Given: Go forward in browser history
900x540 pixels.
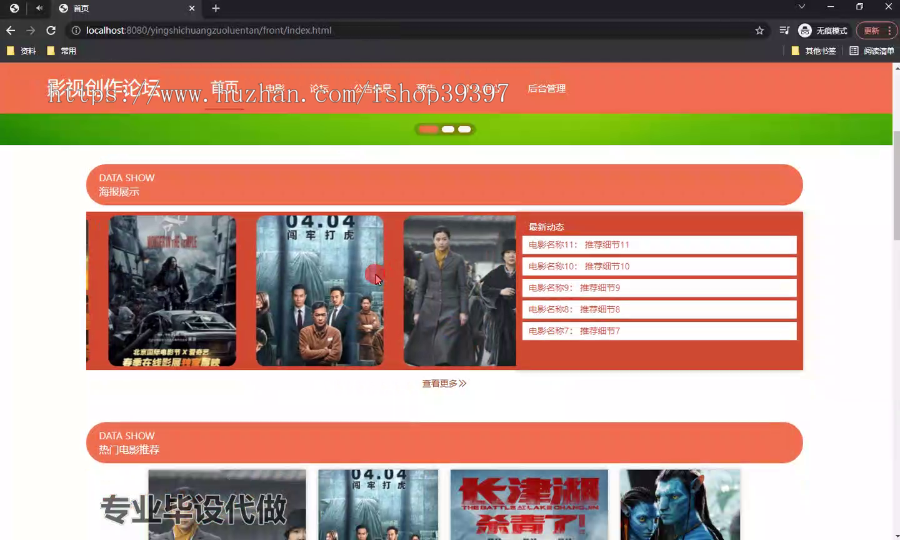Looking at the screenshot, I should (30, 30).
